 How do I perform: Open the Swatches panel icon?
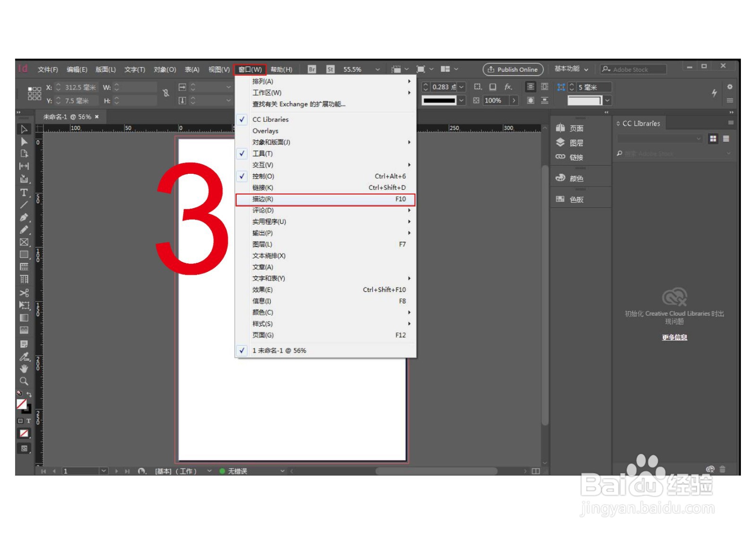coord(560,199)
